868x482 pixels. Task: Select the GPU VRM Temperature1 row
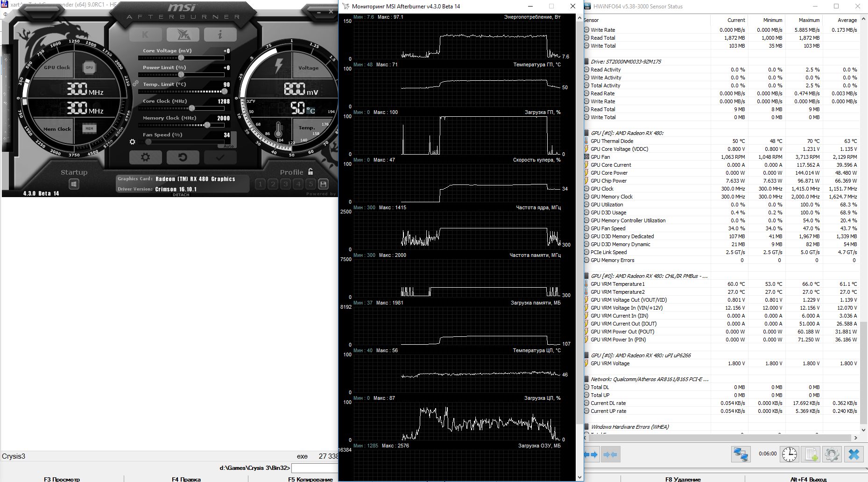click(x=721, y=284)
